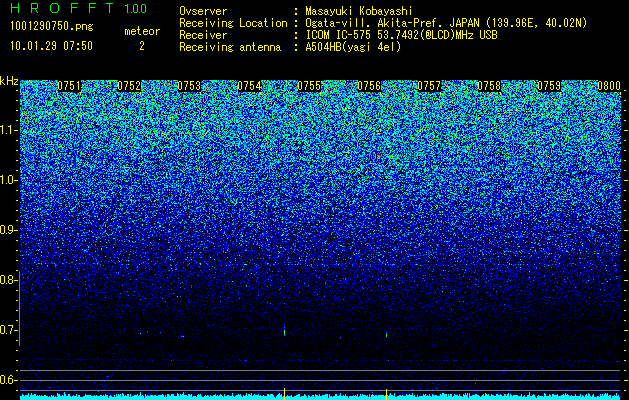Click the Receiving Location label
This screenshot has width=629, height=400.
[233, 23]
